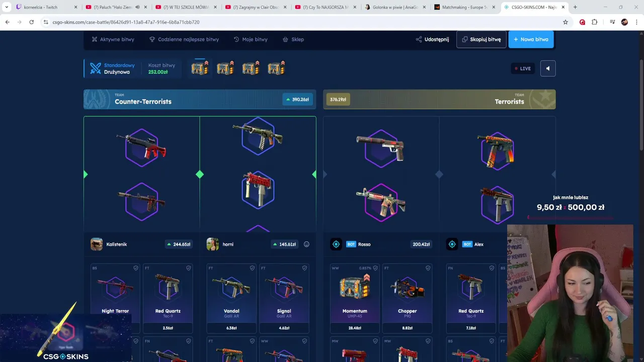The image size is (644, 362).
Task: Click the address bar URL
Action: (x=126, y=22)
